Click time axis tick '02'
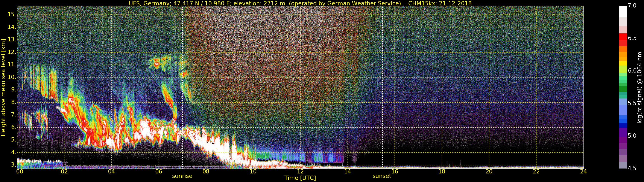The image size is (644, 182). pos(64,172)
